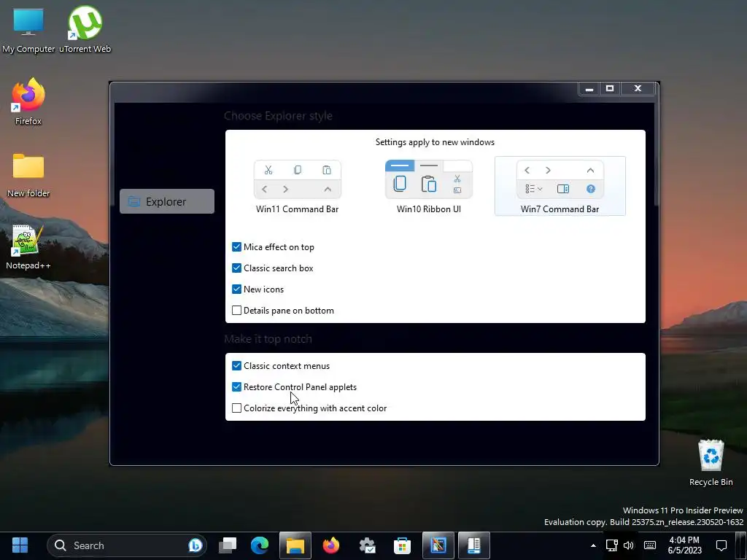747x560 pixels.
Task: Click the taskbar Search box
Action: click(127, 545)
